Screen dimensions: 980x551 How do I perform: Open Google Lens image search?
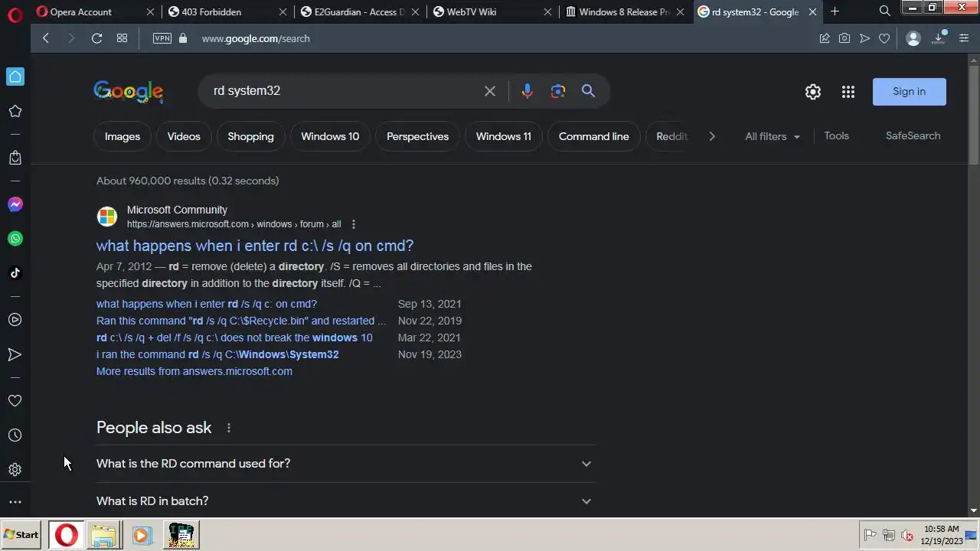[x=558, y=91]
